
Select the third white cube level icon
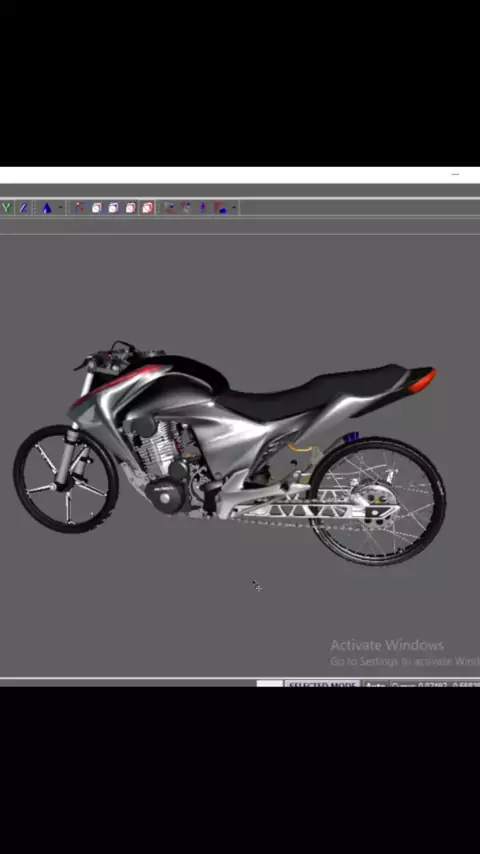click(131, 208)
